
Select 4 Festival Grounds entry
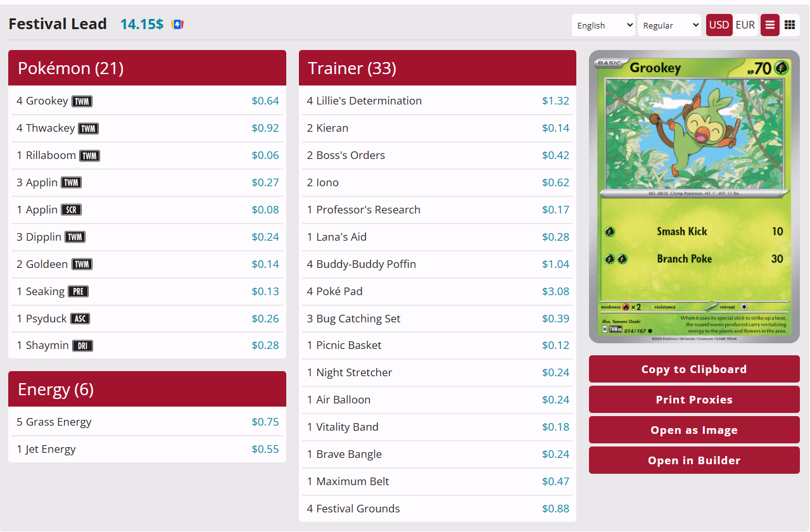[x=438, y=509]
